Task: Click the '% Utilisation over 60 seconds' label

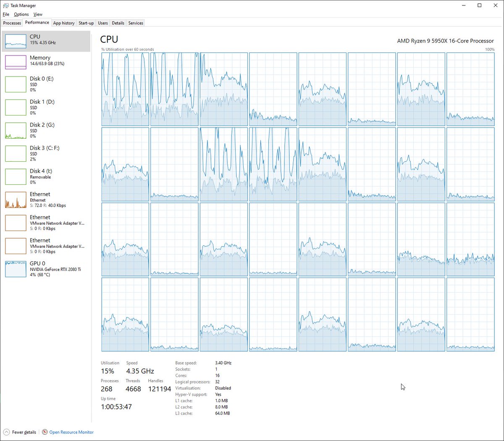Action: (128, 49)
